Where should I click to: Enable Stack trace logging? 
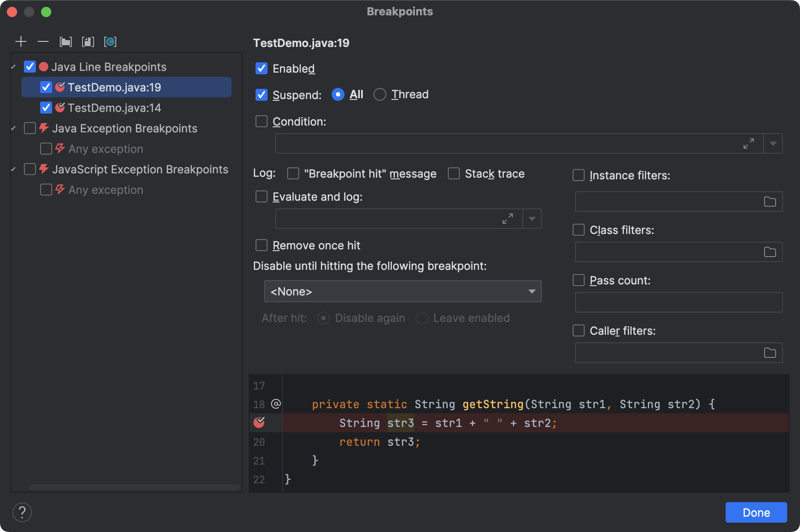(x=454, y=174)
